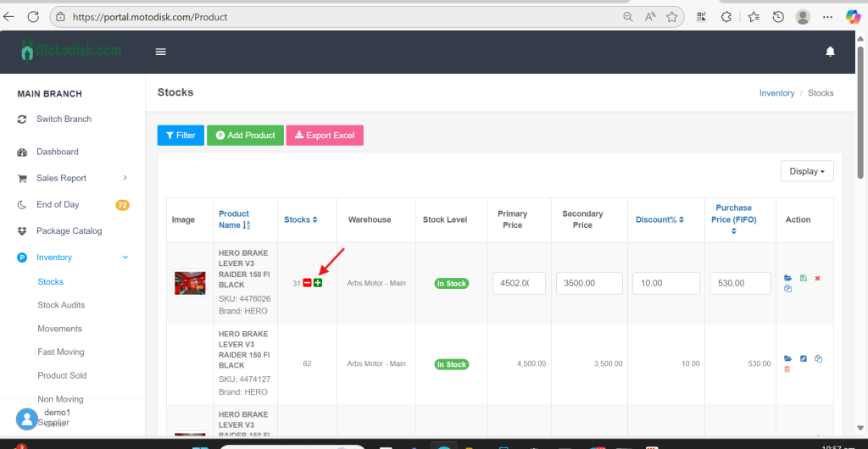Click the open folder icon in first row
Image resolution: width=868 pixels, height=449 pixels.
click(x=787, y=278)
